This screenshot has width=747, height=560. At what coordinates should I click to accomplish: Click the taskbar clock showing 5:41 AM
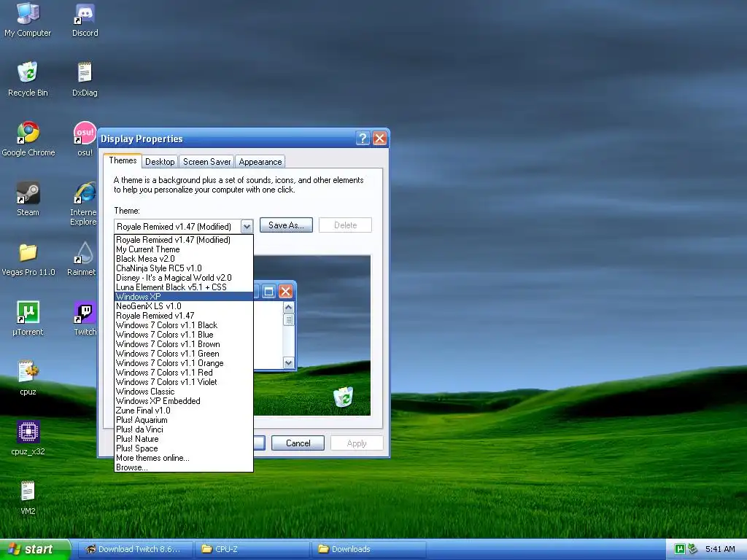tap(720, 549)
